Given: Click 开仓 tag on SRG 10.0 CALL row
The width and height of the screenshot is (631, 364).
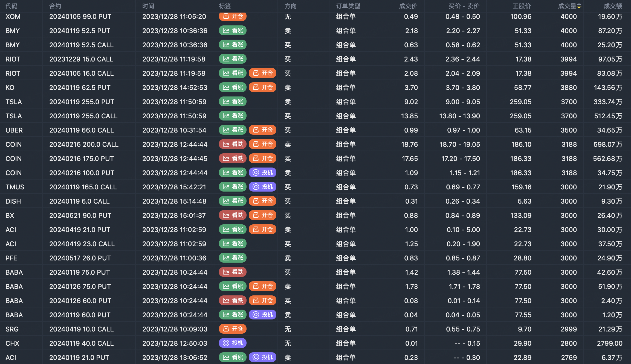Looking at the screenshot, I should (233, 329).
